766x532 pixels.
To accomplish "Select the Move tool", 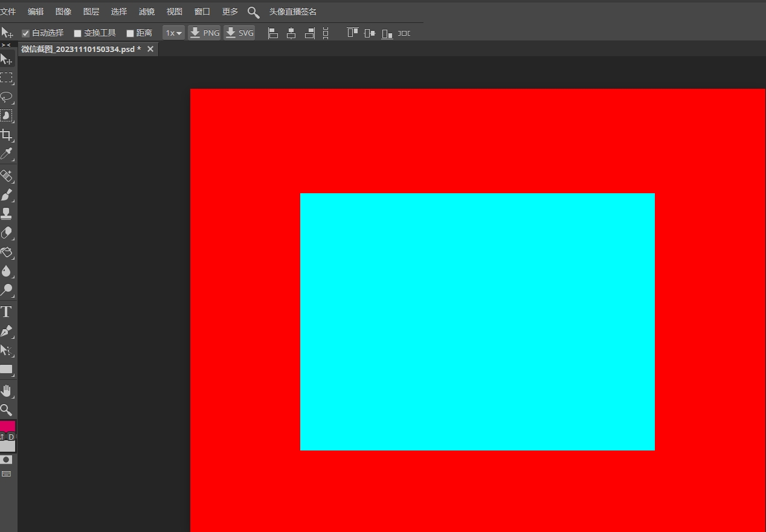I will point(7,59).
